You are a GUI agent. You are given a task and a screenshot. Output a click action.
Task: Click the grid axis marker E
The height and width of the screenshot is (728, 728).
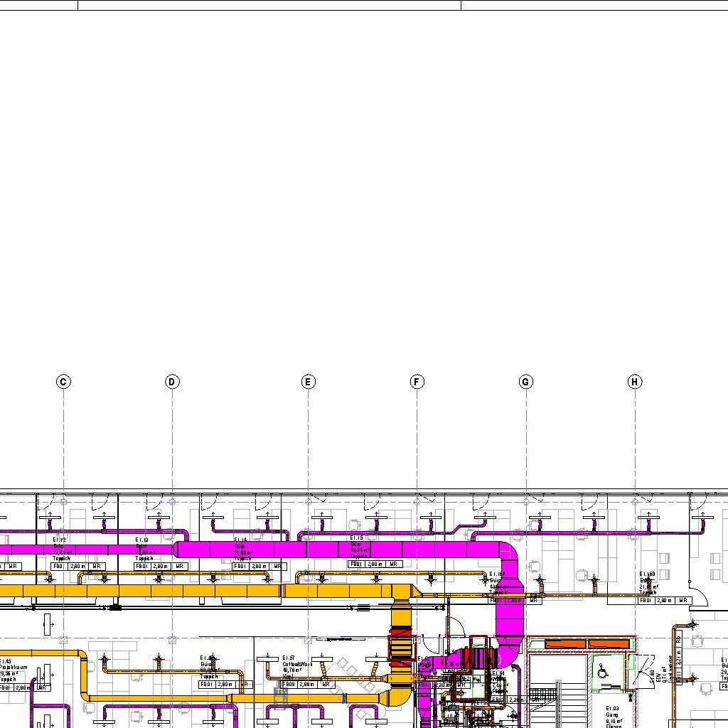coord(308,382)
